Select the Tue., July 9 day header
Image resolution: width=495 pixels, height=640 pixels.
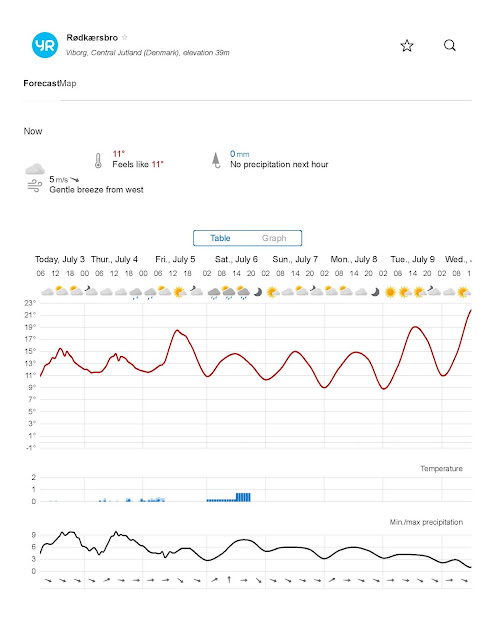click(413, 259)
